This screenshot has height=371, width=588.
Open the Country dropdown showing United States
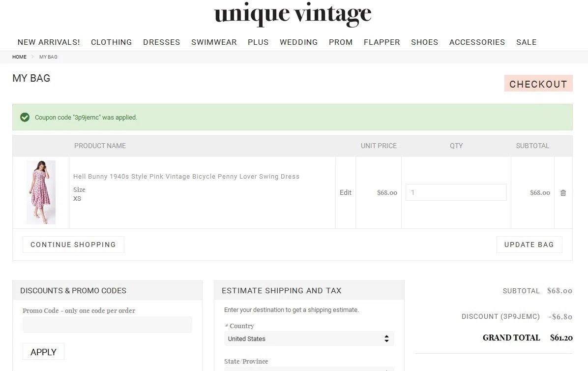pos(309,339)
